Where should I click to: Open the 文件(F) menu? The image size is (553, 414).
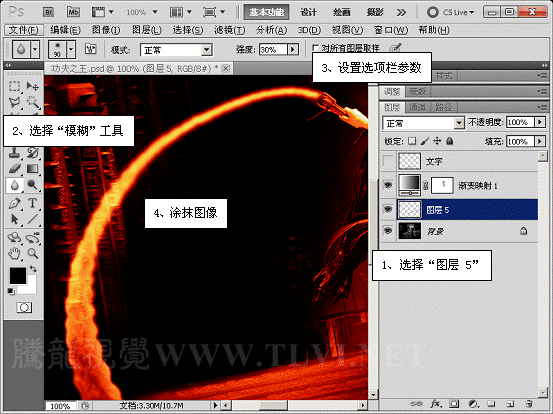pos(24,30)
